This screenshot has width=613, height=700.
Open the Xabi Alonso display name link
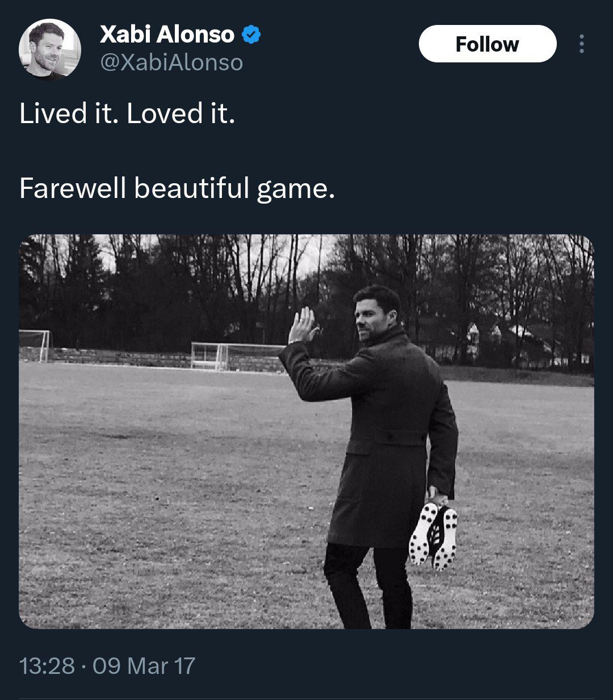(x=167, y=35)
